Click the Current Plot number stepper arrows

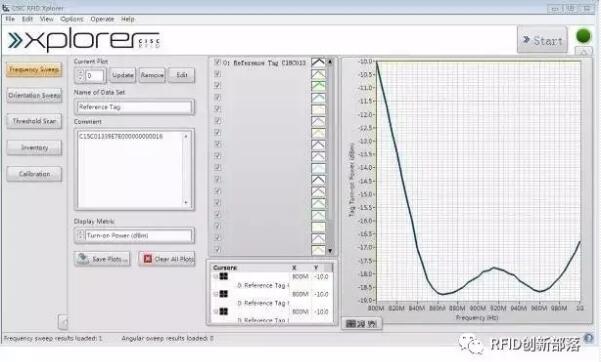tap(80, 75)
